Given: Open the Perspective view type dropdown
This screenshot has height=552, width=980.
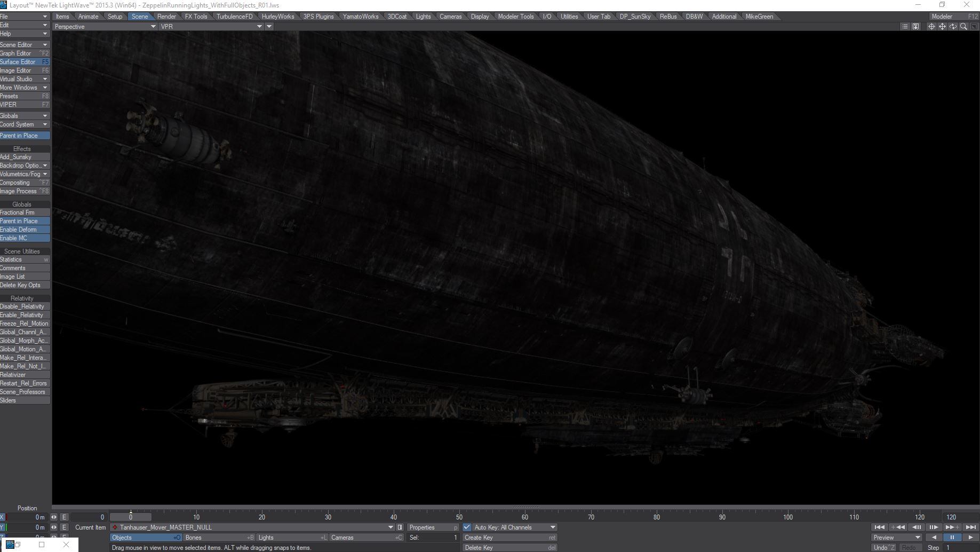Looking at the screenshot, I should pos(105,27).
